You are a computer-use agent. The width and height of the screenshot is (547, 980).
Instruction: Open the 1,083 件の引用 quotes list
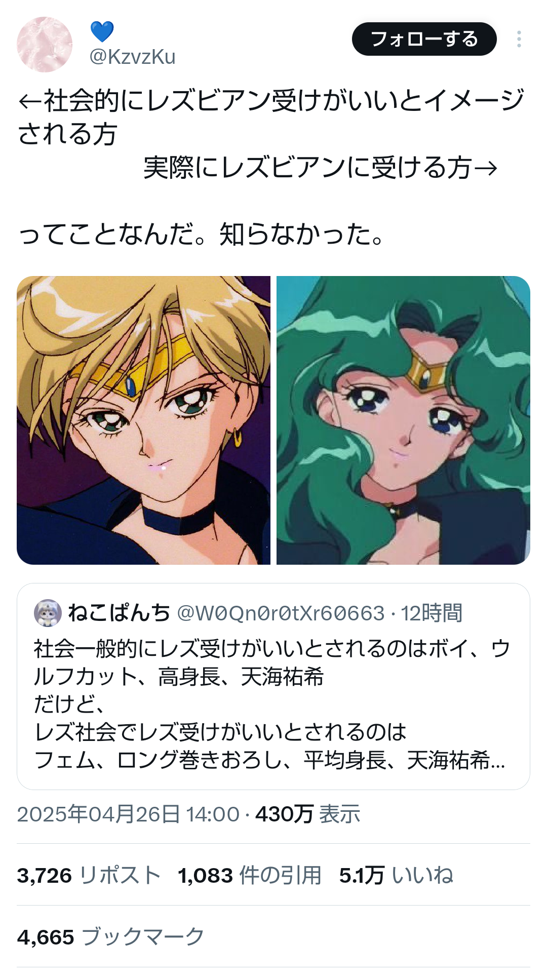[250, 875]
